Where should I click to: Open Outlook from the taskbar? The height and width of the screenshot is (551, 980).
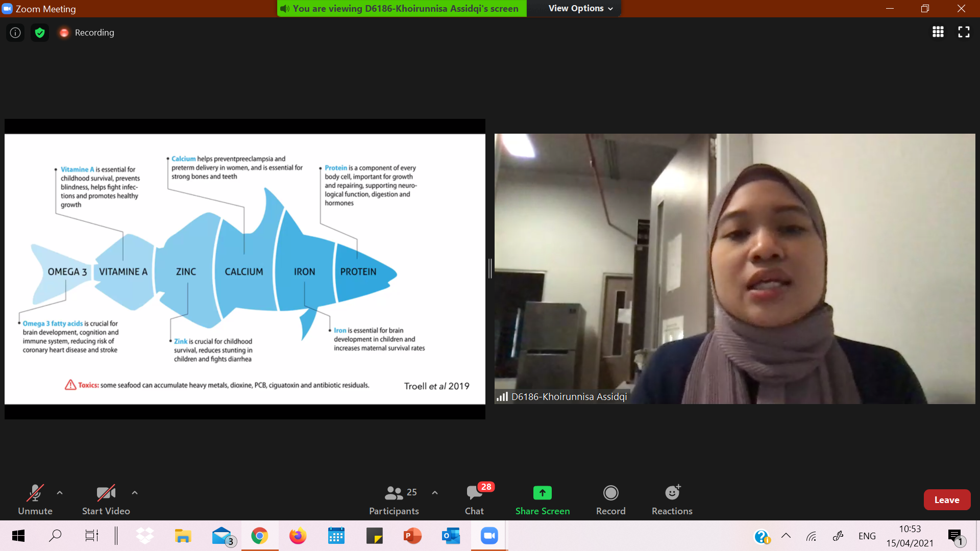[x=451, y=536]
